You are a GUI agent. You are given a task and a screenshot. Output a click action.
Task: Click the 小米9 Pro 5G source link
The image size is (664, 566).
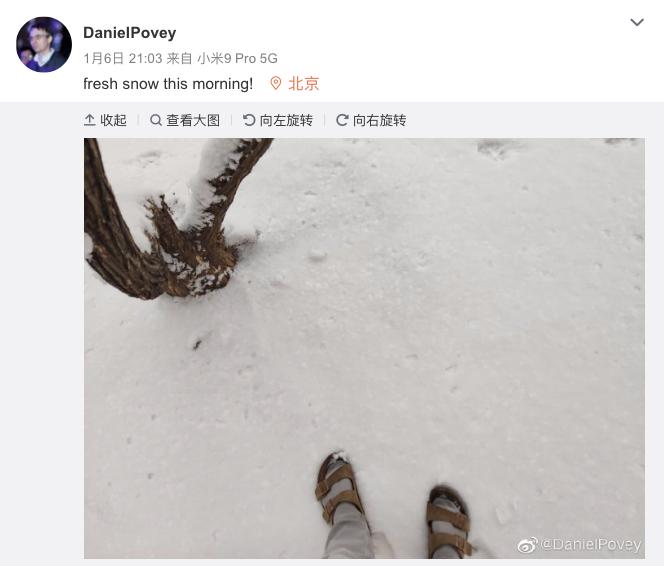pos(238,58)
